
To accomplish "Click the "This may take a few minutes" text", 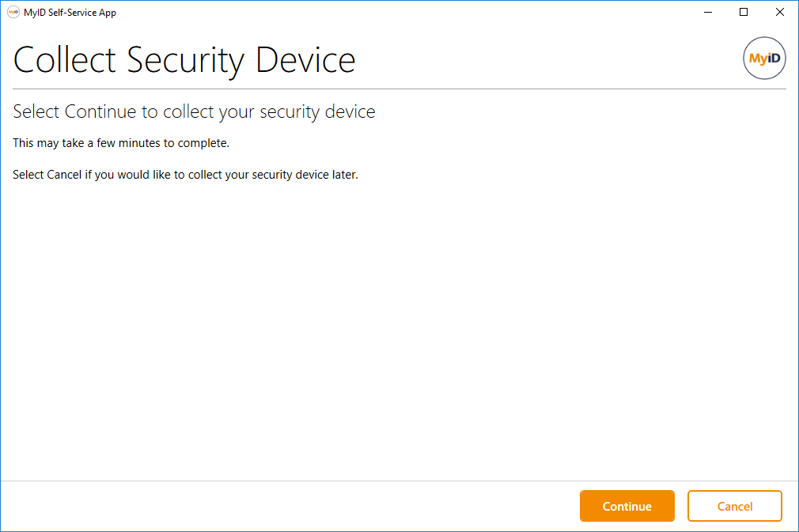I will coord(121,143).
